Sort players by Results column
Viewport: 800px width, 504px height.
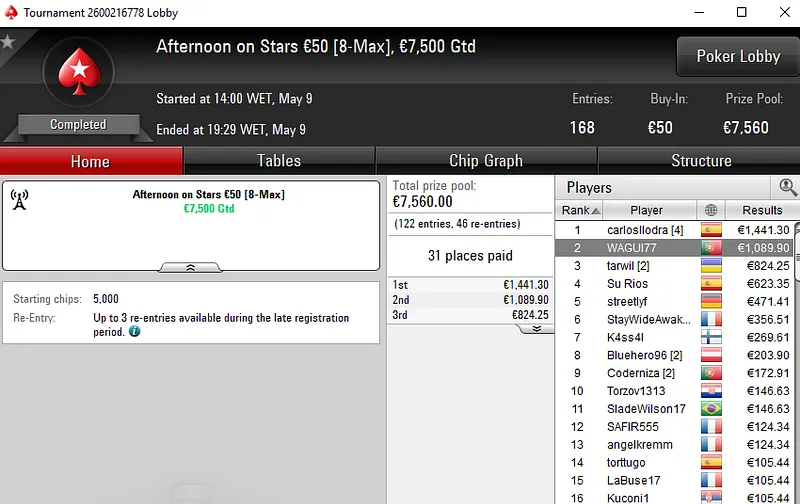761,210
